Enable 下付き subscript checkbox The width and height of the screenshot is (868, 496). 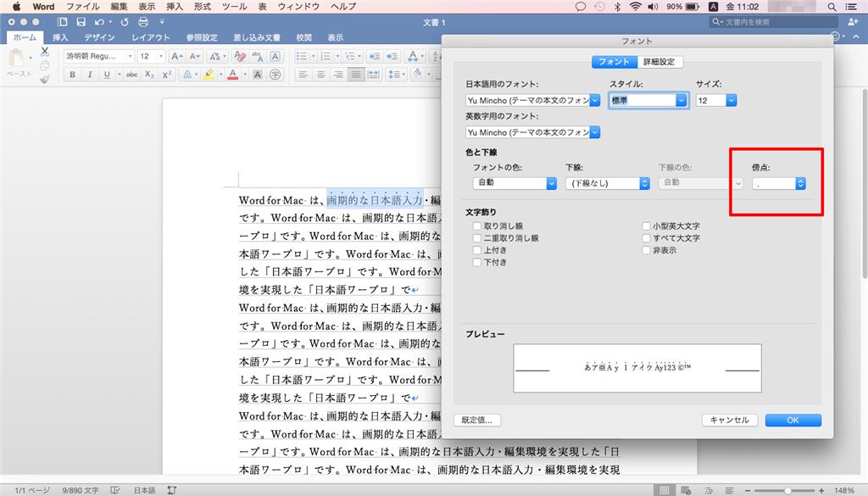[476, 262]
